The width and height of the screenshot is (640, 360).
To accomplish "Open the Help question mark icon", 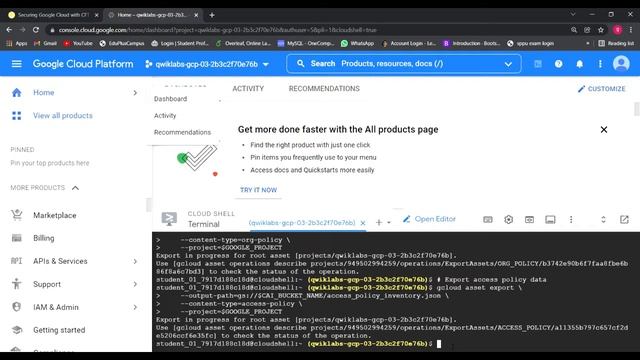I will tap(558, 64).
